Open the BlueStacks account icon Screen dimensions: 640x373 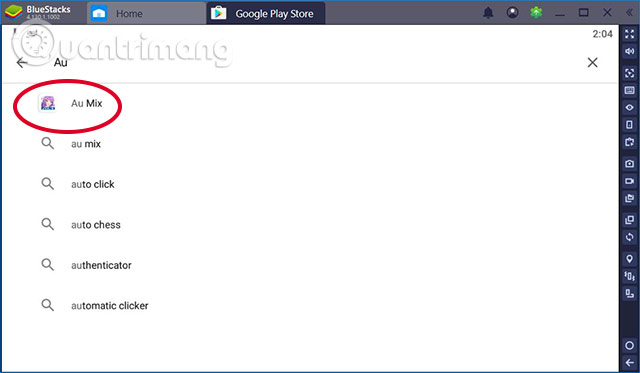(512, 13)
